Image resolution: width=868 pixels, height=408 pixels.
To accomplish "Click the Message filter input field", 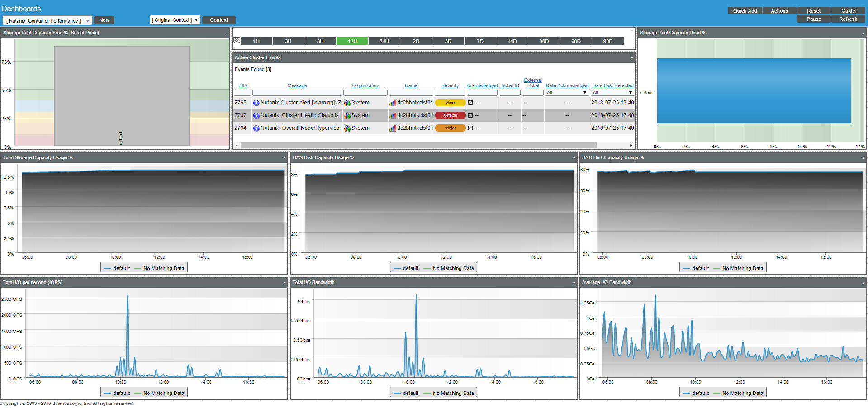I will [x=297, y=93].
